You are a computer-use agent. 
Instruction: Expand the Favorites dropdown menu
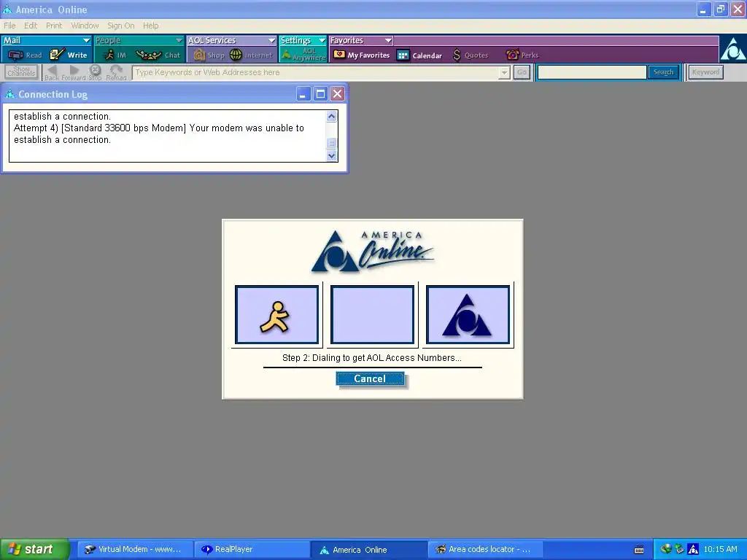(x=388, y=41)
